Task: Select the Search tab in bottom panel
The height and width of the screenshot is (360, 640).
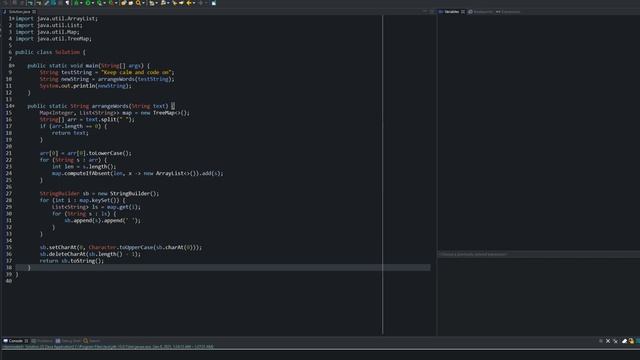Action: [x=91, y=341]
